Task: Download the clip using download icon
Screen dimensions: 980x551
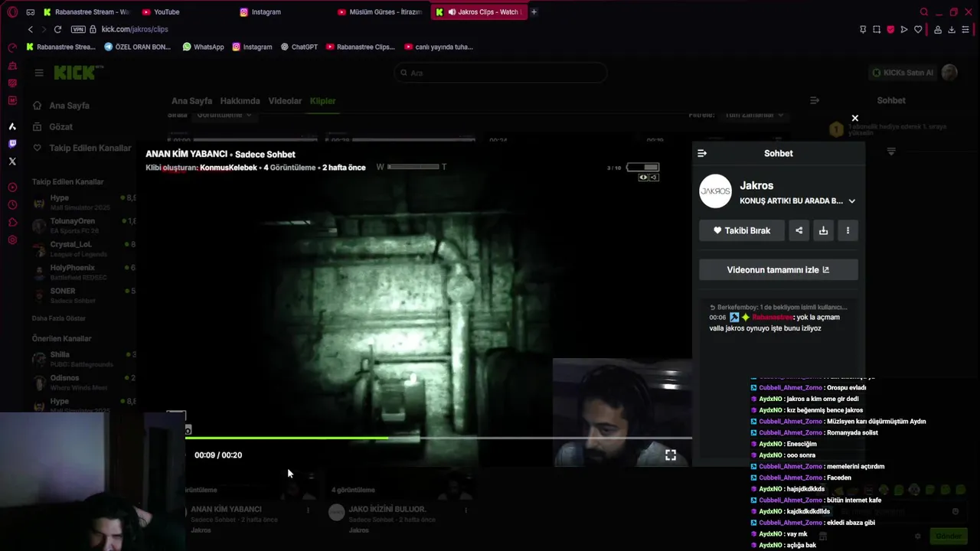Action: (823, 230)
